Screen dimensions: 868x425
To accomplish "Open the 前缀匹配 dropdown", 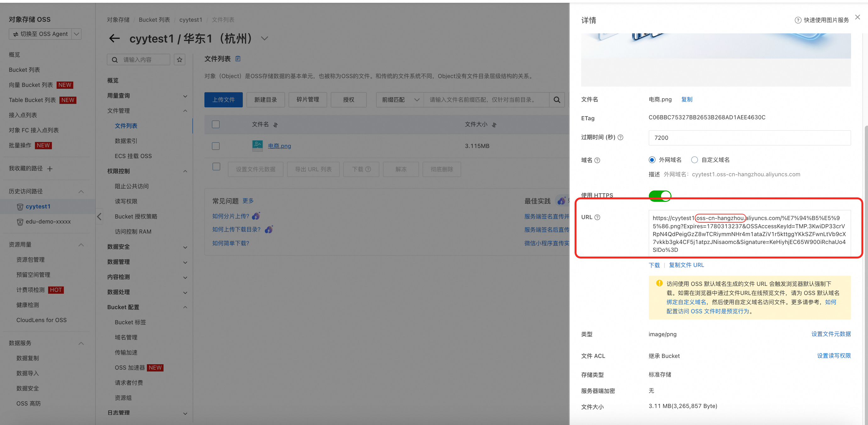I will (400, 100).
